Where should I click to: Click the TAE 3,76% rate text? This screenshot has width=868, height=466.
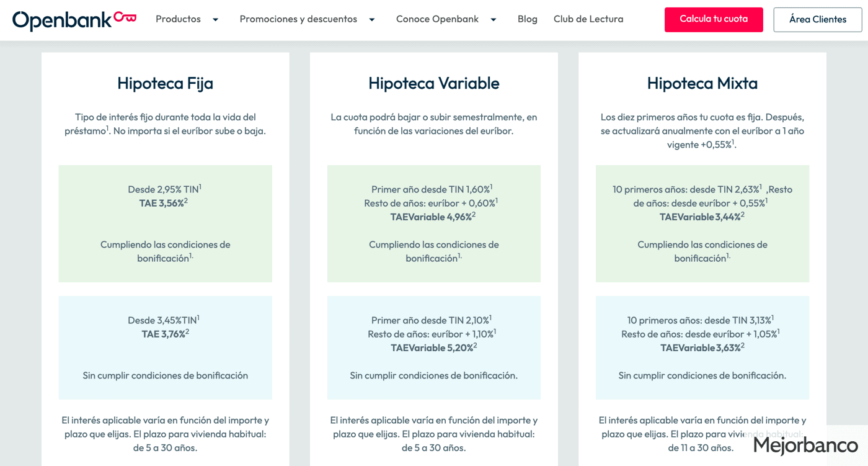[x=166, y=334]
